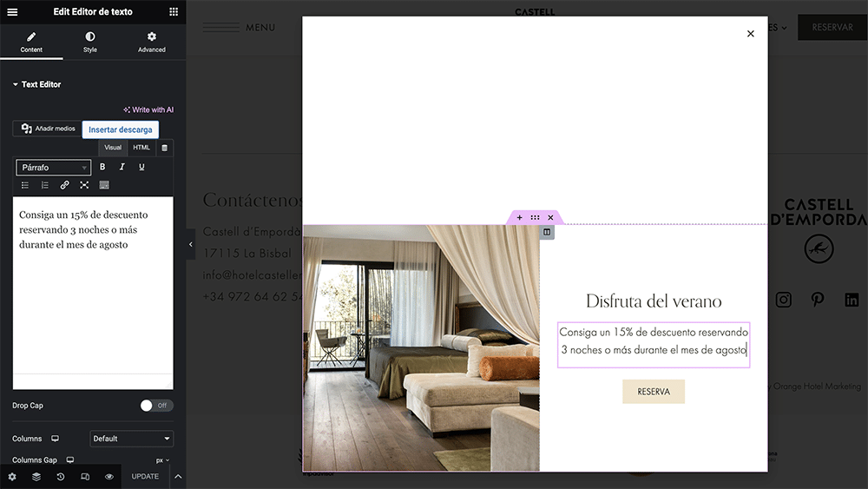Toggle italic formatting

[x=122, y=167]
